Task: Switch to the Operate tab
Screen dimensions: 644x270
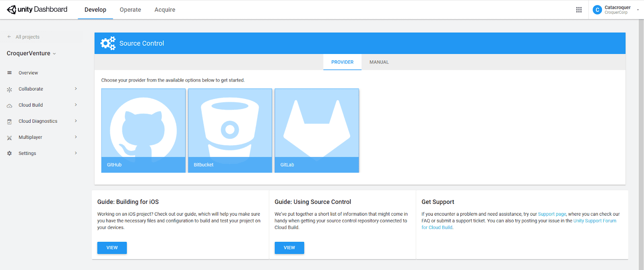Action: tap(130, 10)
